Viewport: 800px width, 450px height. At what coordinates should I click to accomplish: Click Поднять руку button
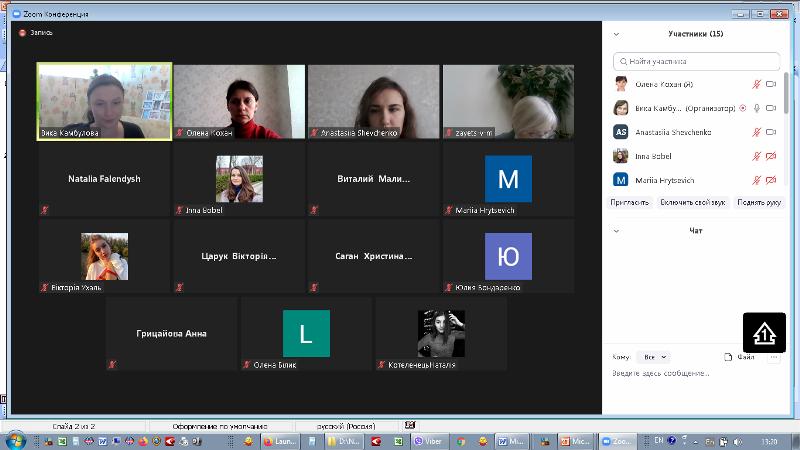[759, 203]
